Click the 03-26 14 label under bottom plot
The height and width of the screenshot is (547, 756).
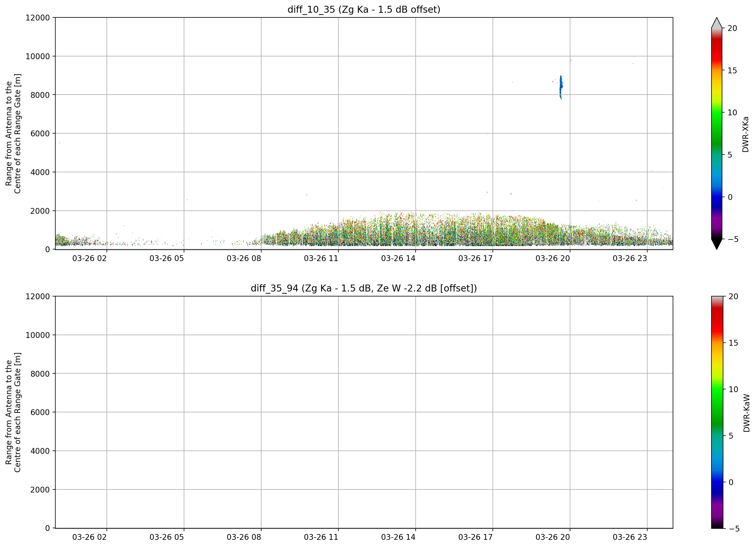[x=398, y=537]
